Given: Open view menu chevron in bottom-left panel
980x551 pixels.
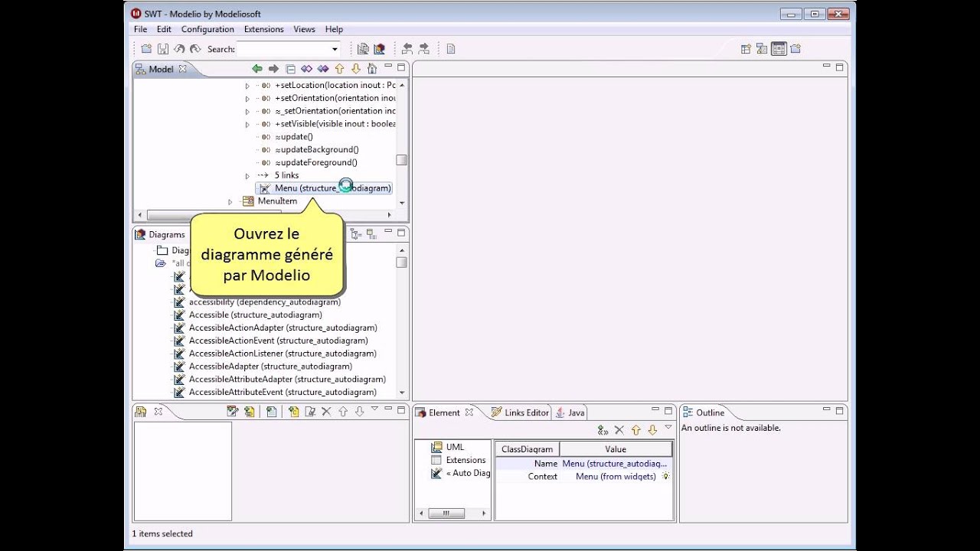Looking at the screenshot, I should coord(374,409).
